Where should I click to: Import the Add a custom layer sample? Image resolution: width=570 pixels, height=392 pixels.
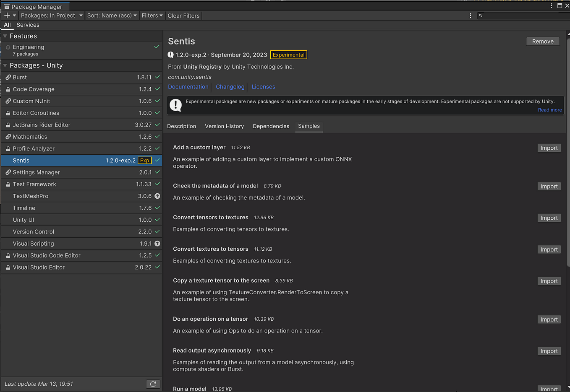click(549, 148)
